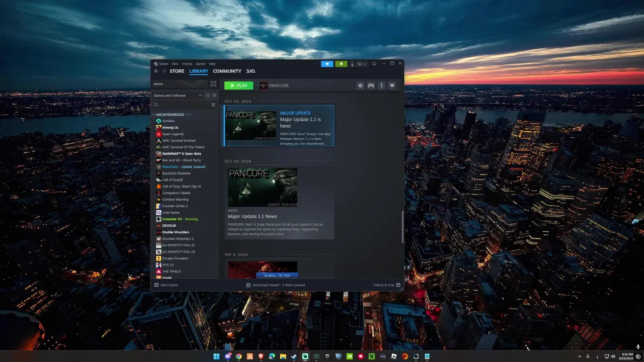Click the green PLAY button
Viewport: 644px width, 362px height.
pos(238,85)
